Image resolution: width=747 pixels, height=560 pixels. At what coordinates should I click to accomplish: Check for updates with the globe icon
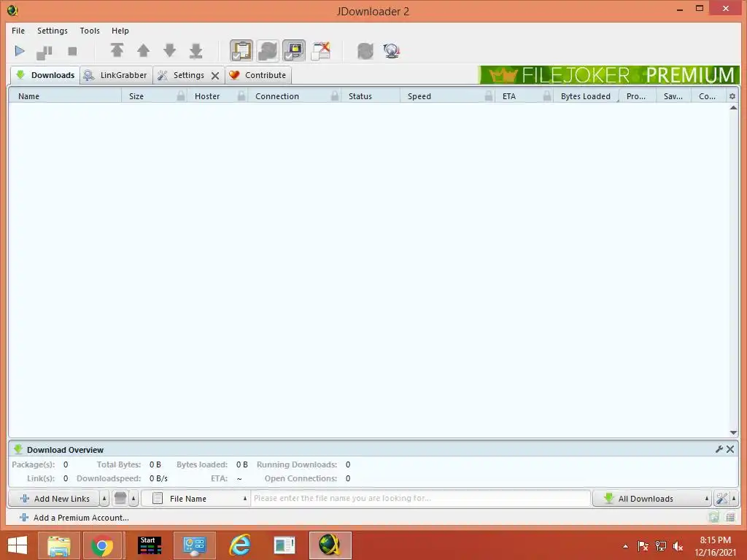[x=392, y=51]
